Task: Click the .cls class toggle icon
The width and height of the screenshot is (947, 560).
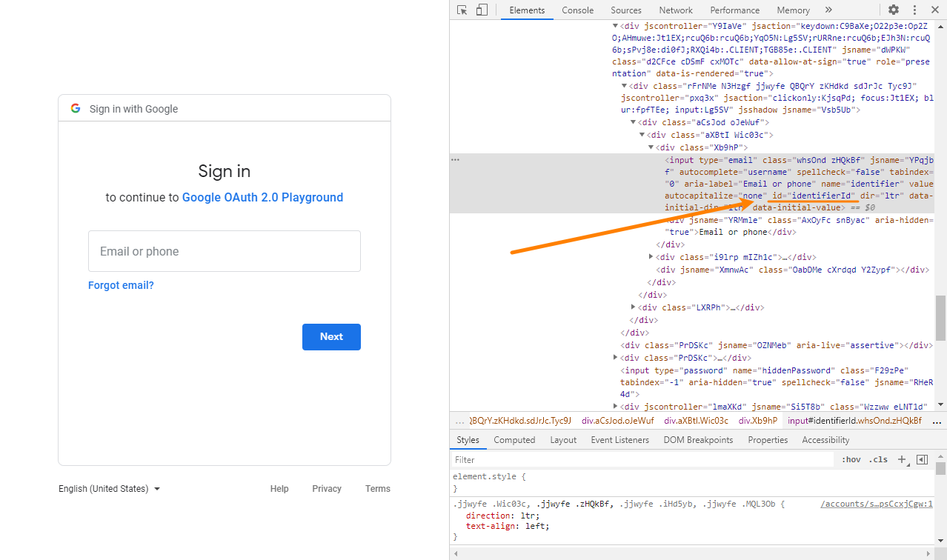Action: coord(878,459)
